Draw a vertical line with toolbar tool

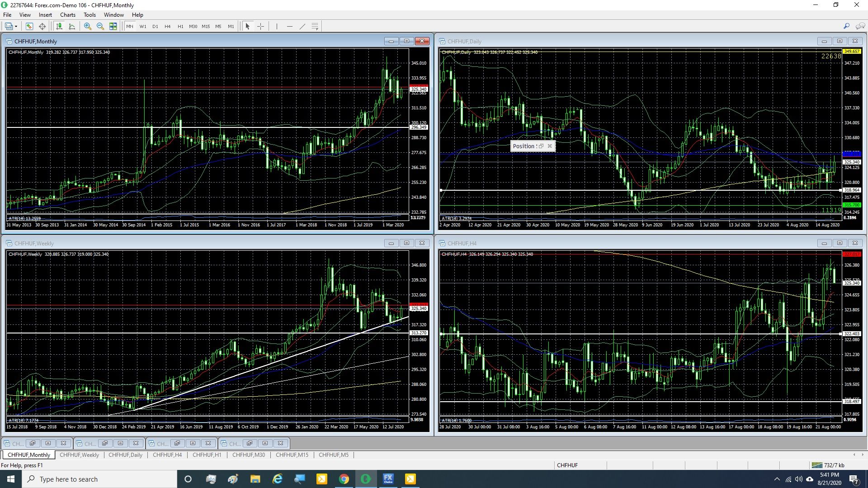click(277, 26)
